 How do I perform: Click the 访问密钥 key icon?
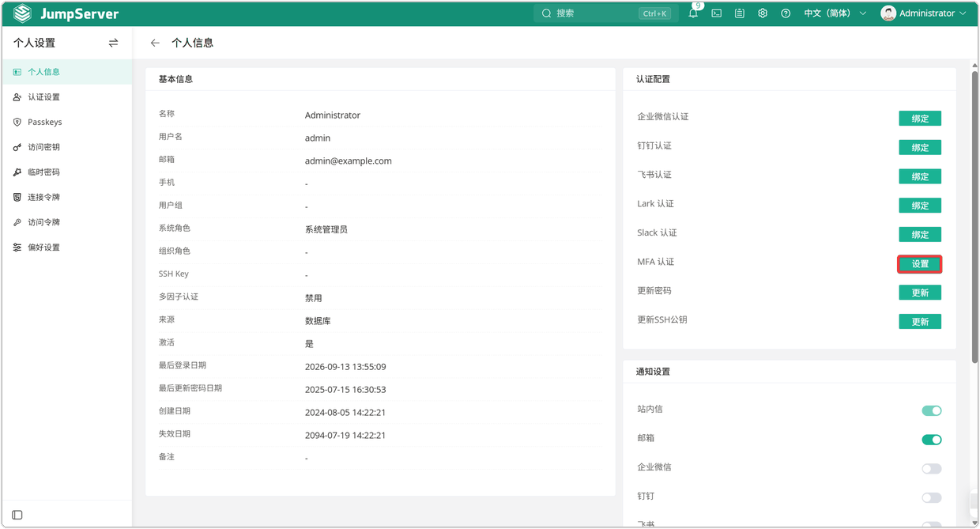click(17, 147)
